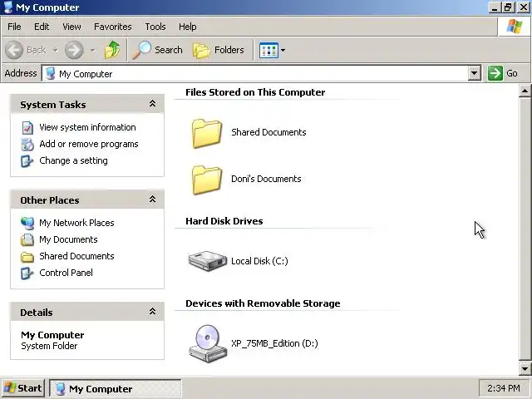Click the Control Panel sidebar icon

(27, 273)
